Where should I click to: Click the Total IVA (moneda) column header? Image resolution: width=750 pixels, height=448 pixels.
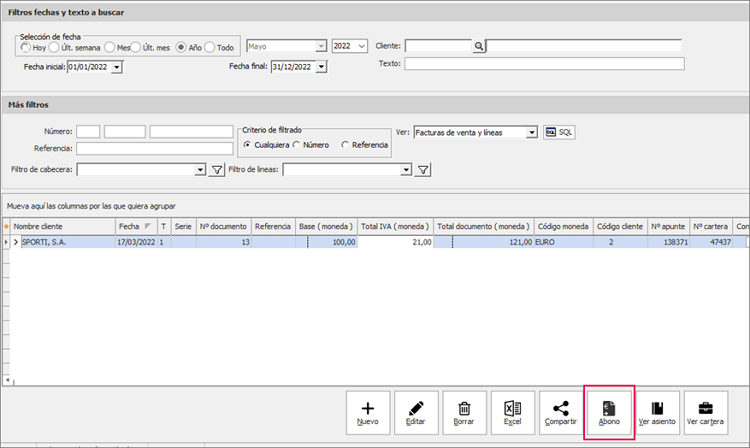pos(395,227)
